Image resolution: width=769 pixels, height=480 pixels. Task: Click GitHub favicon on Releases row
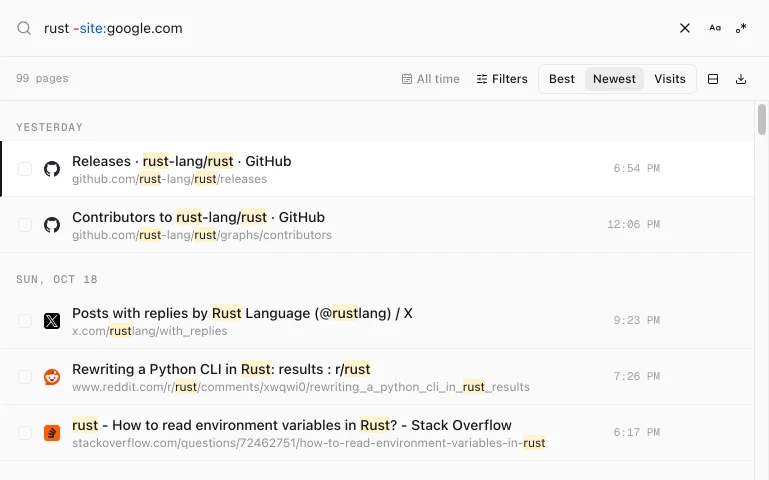tap(52, 169)
